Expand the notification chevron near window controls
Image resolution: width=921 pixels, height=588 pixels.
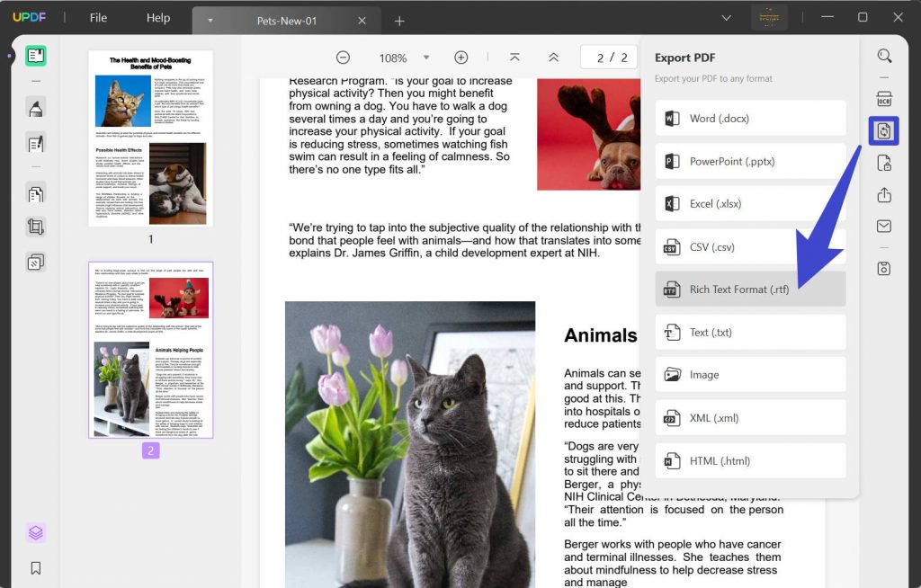coord(727,17)
